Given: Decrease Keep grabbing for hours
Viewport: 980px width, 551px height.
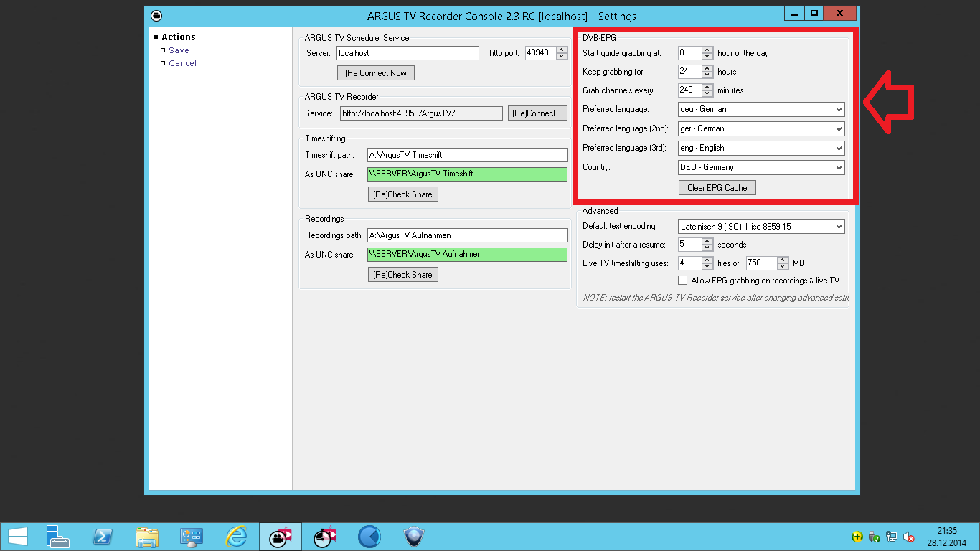Looking at the screenshot, I should click(x=707, y=75).
